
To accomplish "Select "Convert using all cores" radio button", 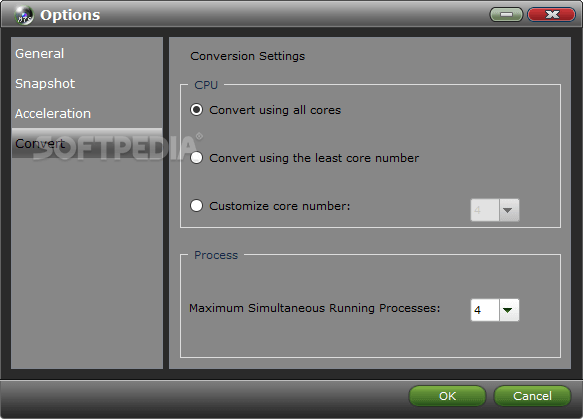I will coord(196,110).
